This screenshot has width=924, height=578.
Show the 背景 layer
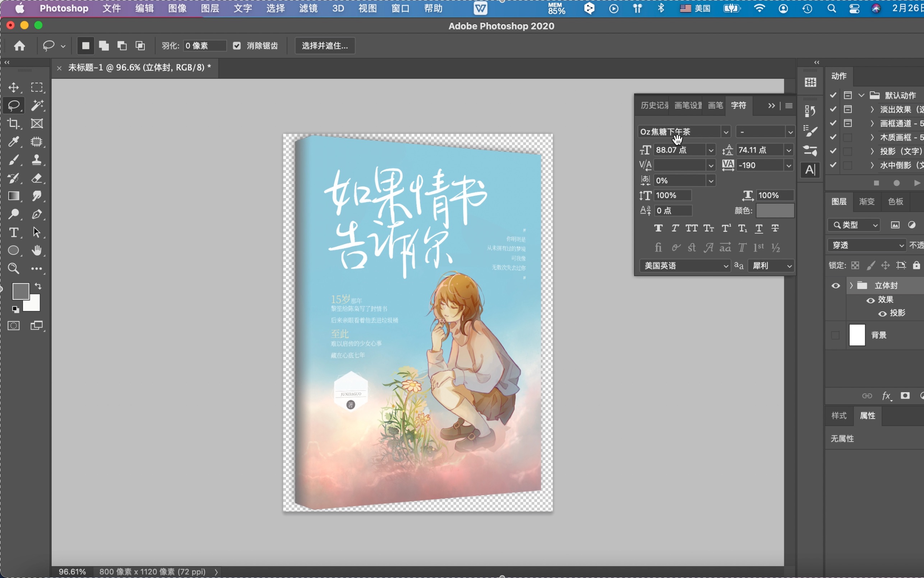click(x=835, y=336)
